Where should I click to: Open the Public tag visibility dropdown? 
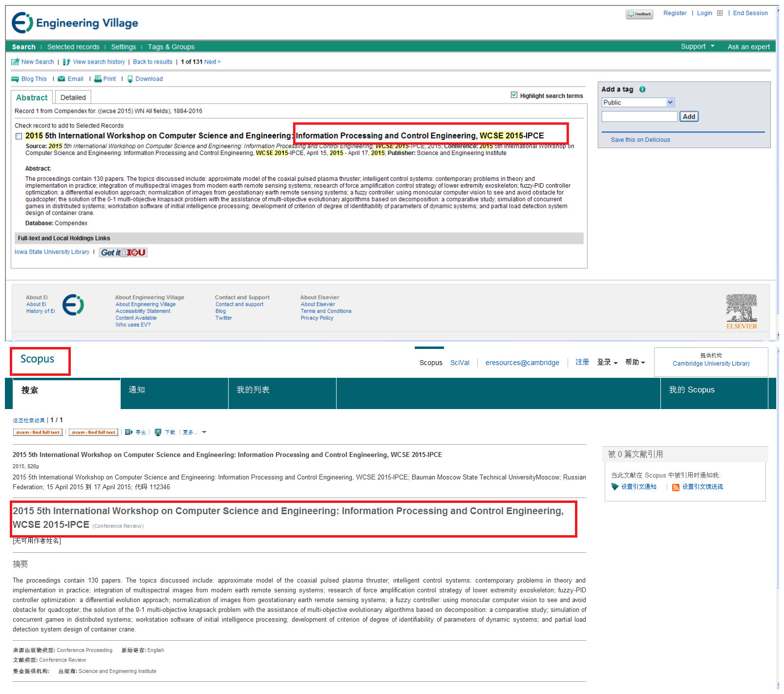[x=638, y=102]
